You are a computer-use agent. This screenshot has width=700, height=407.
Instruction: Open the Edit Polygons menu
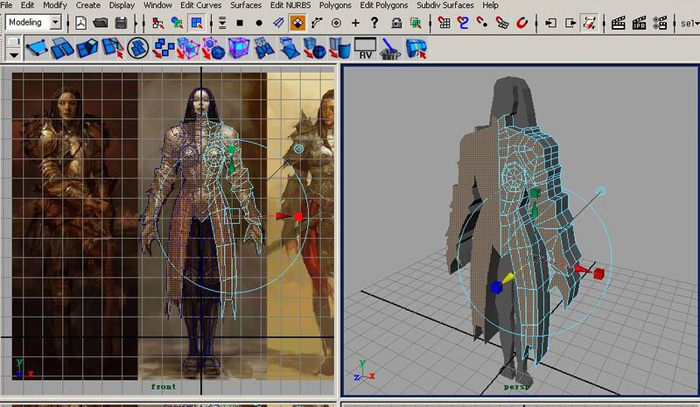(x=384, y=5)
